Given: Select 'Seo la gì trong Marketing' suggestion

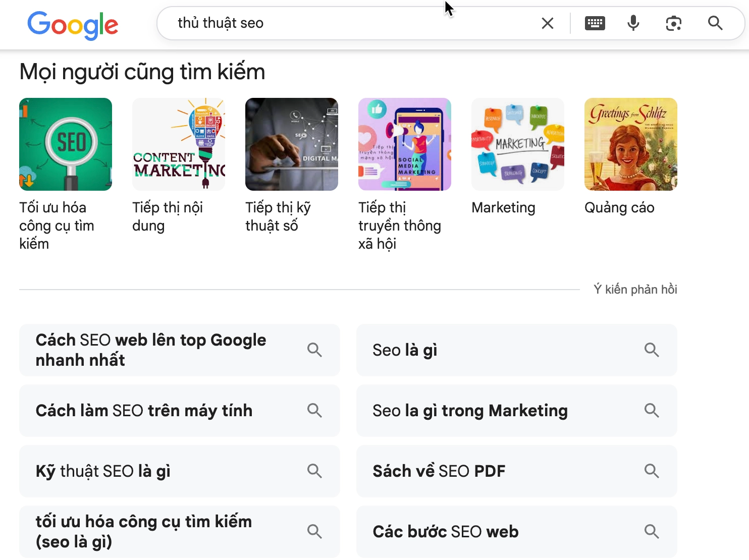Looking at the screenshot, I should (470, 410).
